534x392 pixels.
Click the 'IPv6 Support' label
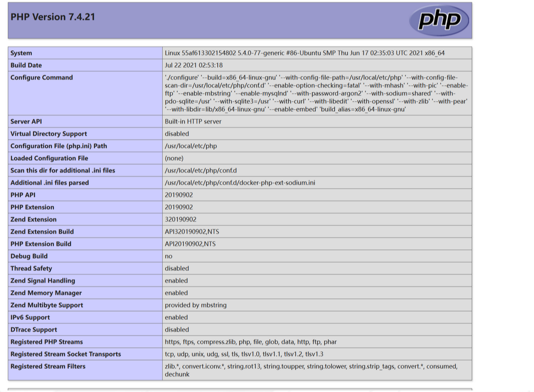[x=30, y=318]
